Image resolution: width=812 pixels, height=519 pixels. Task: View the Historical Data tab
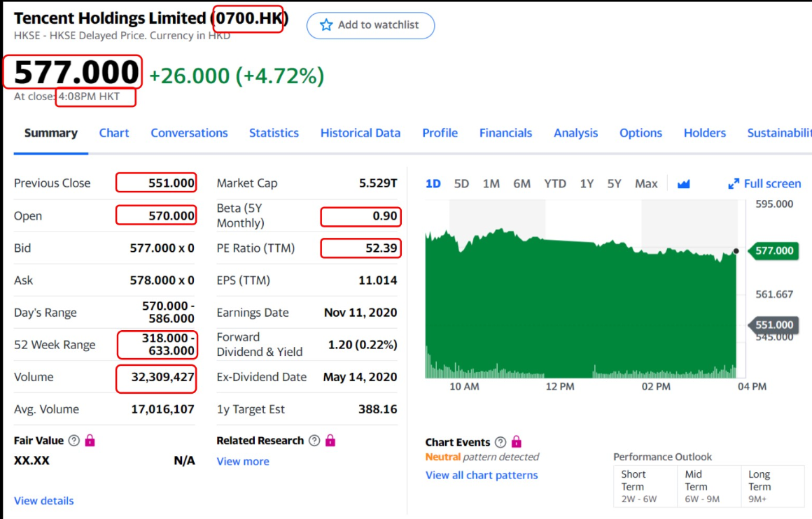(x=360, y=133)
